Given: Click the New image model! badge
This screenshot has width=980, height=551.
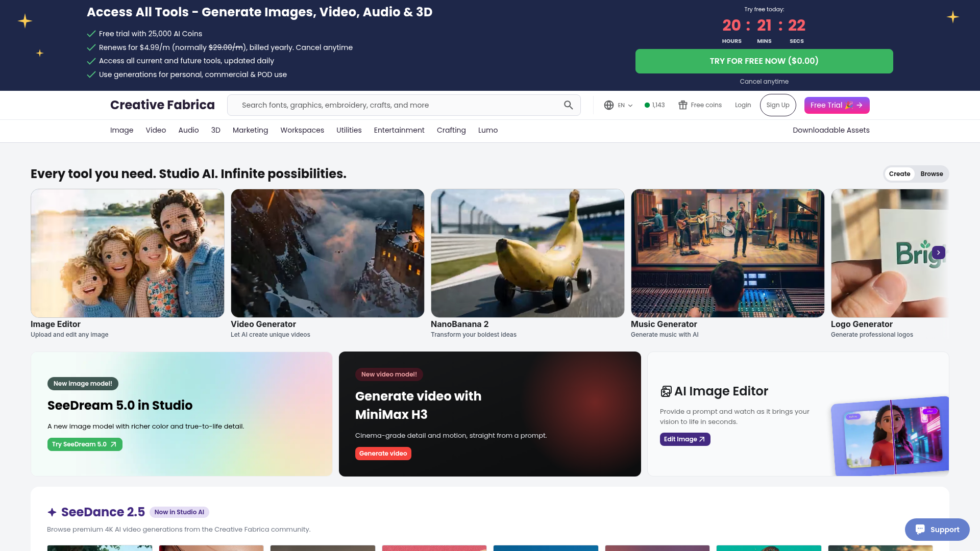Looking at the screenshot, I should pos(83,384).
